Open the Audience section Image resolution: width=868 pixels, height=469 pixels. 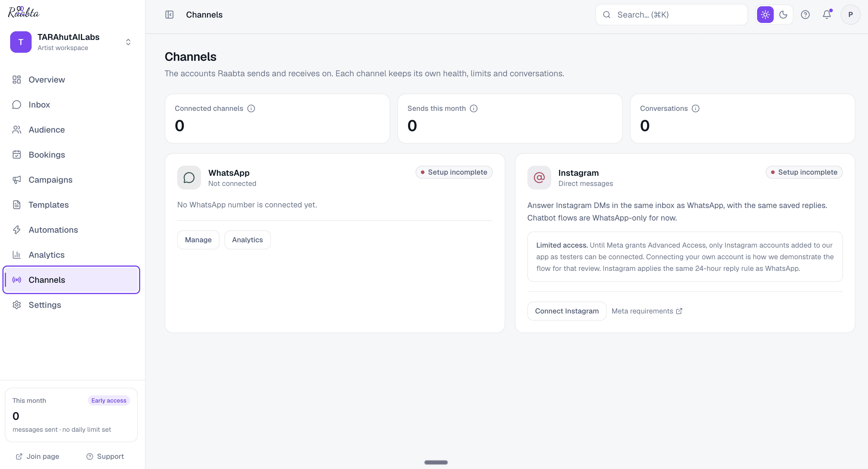tap(71, 130)
